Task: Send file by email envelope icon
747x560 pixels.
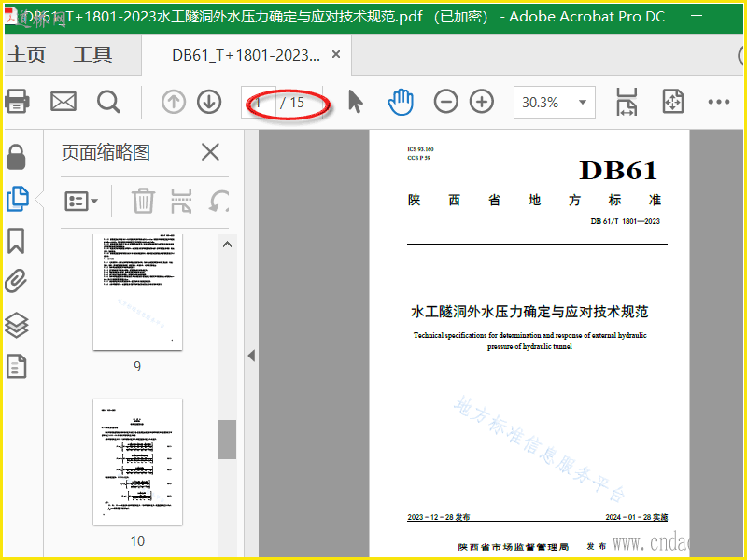Action: [x=63, y=102]
